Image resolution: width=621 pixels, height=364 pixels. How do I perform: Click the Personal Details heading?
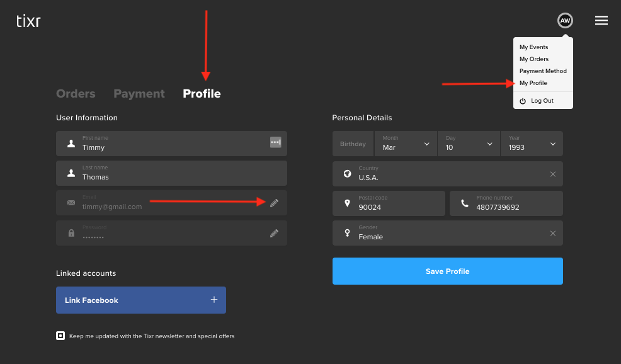point(362,118)
